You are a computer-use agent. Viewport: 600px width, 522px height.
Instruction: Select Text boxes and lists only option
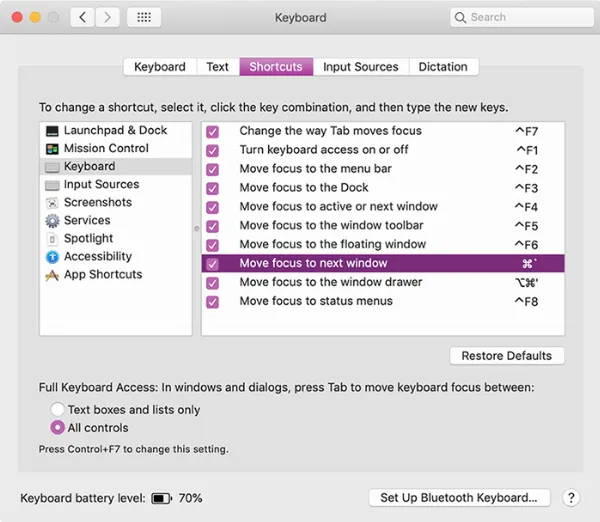[x=58, y=410]
